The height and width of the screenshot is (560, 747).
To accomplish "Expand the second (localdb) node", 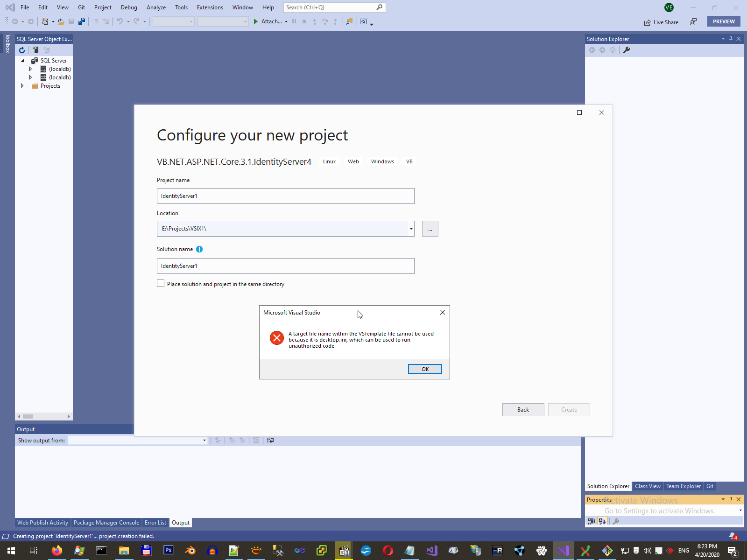I will pyautogui.click(x=31, y=77).
